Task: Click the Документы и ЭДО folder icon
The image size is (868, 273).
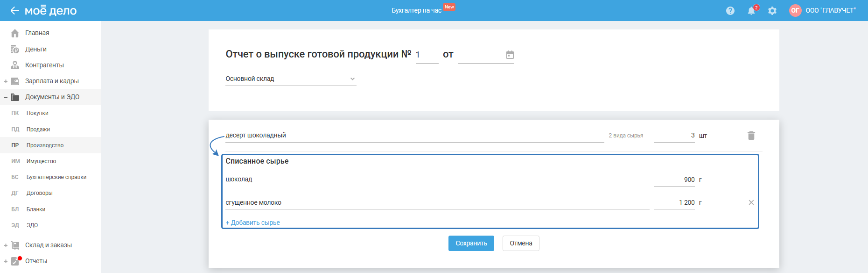Action: coord(15,97)
